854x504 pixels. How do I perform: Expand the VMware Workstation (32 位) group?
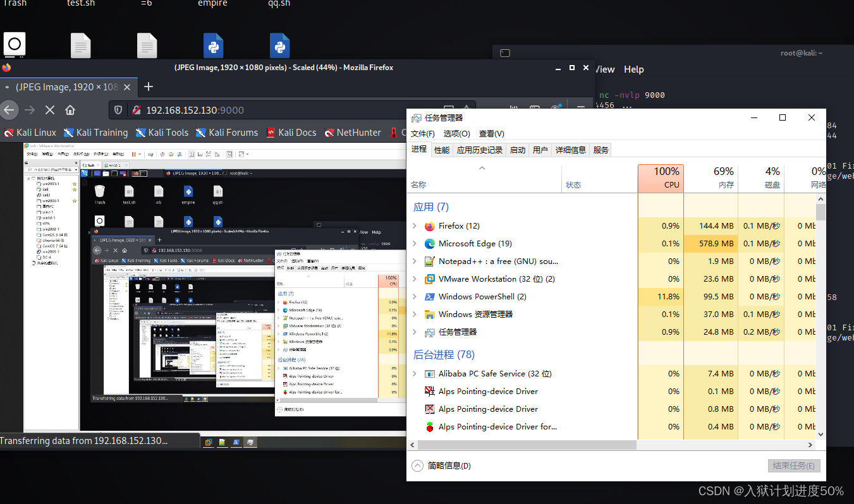[415, 279]
